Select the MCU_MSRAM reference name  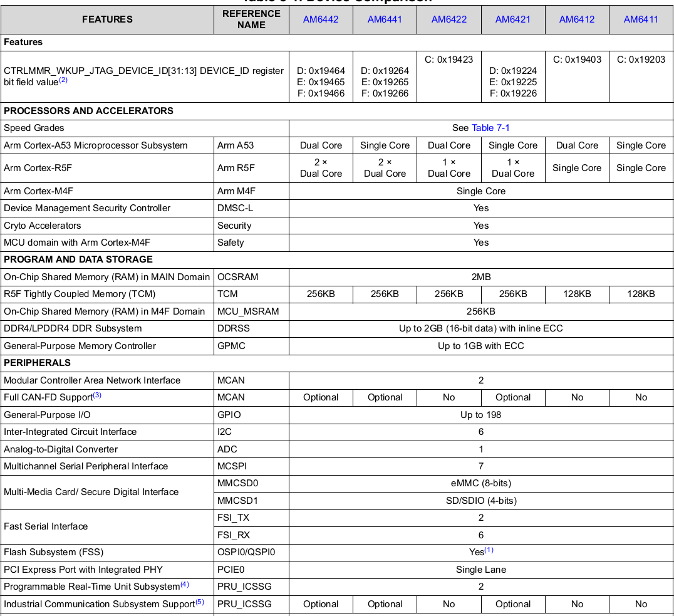(248, 311)
